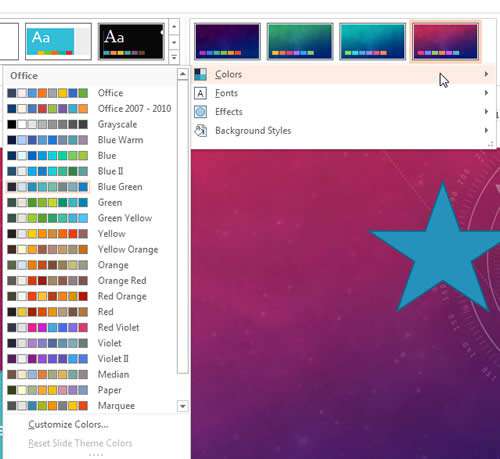The width and height of the screenshot is (500, 459).
Task: Apply the Yellow Orange color scheme
Action: tap(91, 249)
